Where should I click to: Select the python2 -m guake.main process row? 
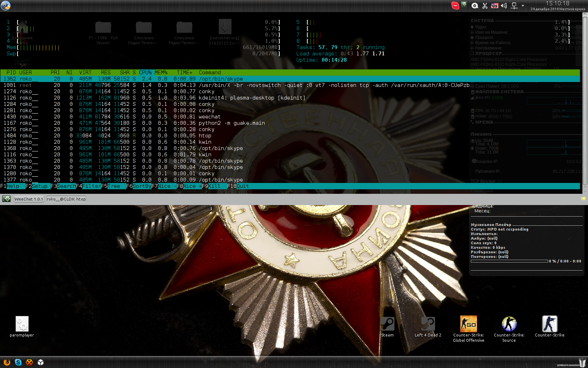coord(290,123)
